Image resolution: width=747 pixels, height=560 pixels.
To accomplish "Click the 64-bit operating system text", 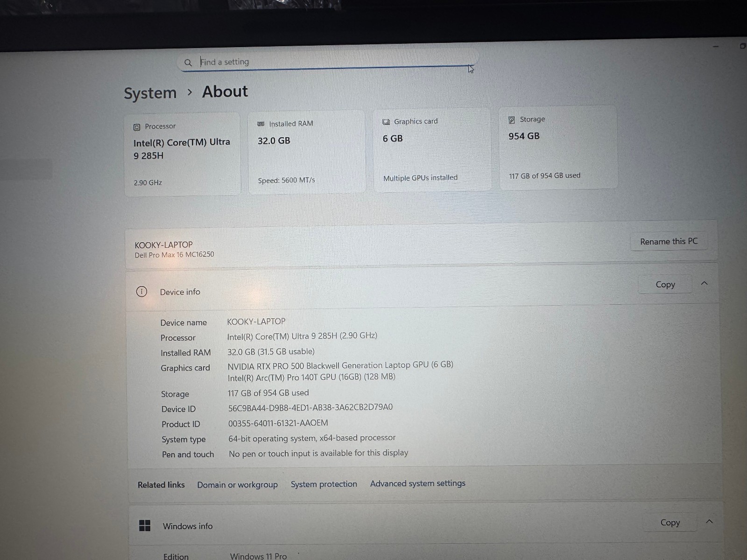I will [x=312, y=438].
